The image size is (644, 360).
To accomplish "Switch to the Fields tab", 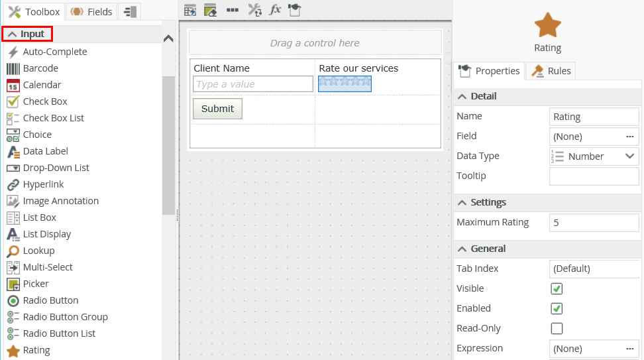I will (91, 12).
